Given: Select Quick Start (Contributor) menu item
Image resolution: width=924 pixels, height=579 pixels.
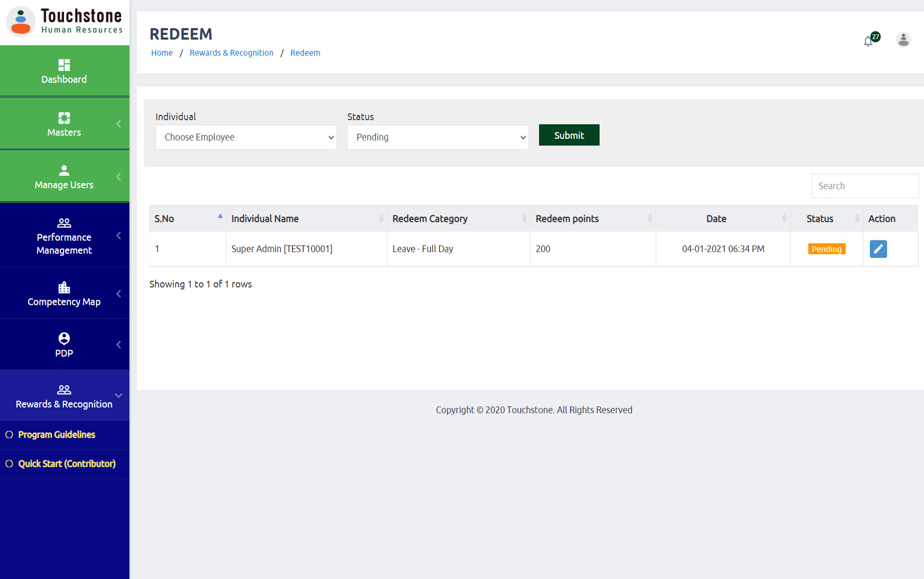Looking at the screenshot, I should 67,464.
